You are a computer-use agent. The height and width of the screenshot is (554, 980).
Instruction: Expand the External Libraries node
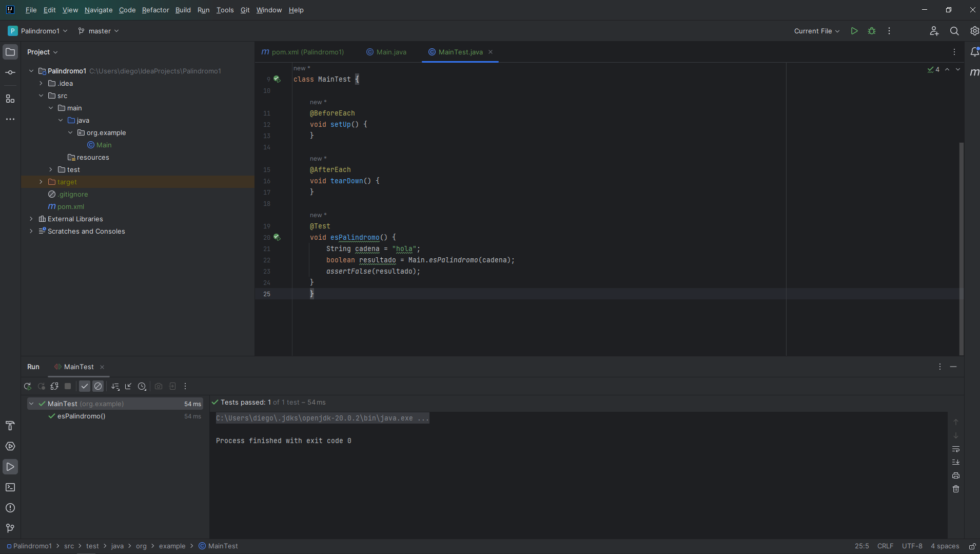pos(31,219)
